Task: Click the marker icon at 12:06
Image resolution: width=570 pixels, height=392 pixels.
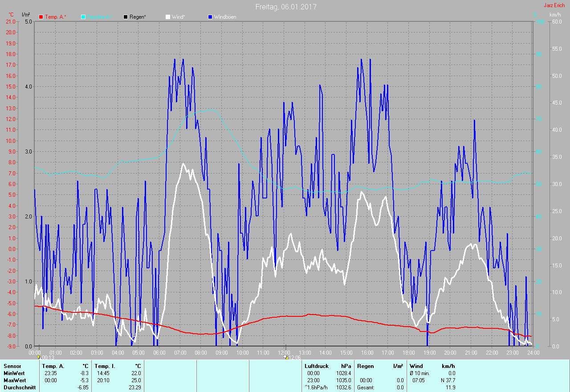Action: (286, 357)
